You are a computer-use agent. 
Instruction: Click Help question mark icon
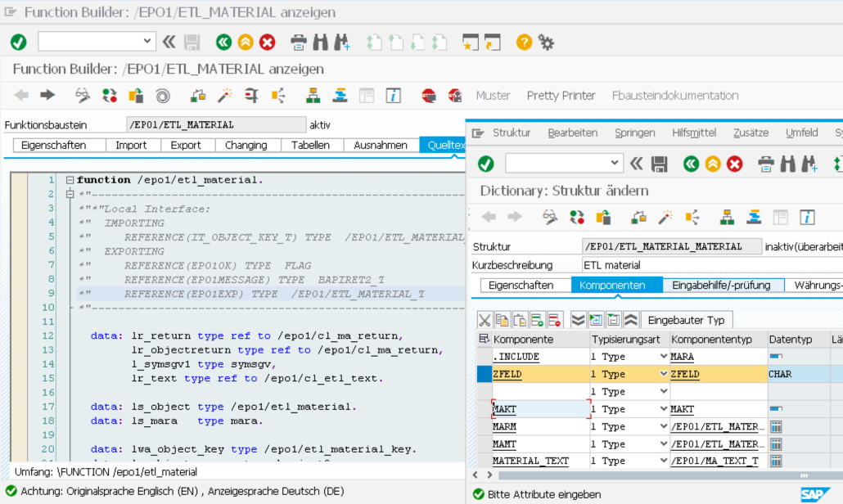(x=524, y=42)
